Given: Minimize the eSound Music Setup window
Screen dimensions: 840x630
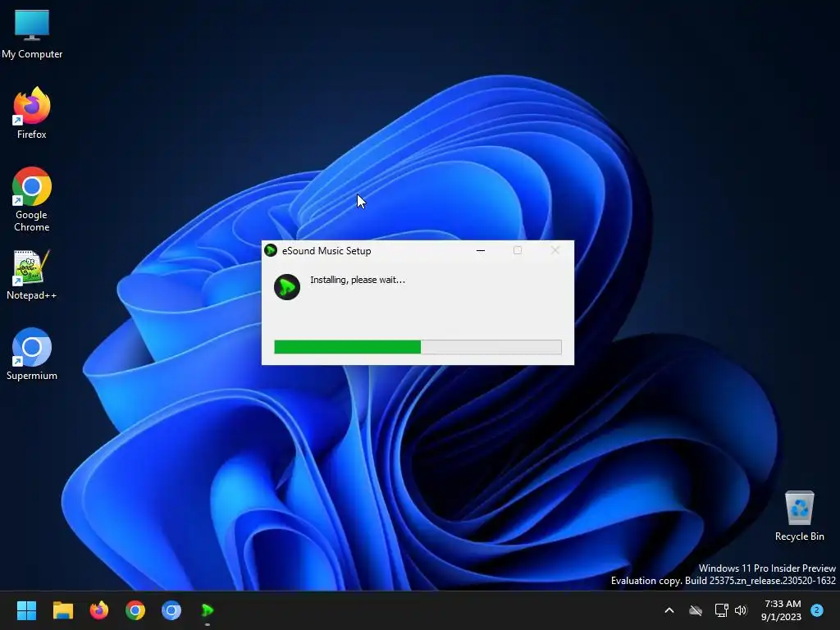Looking at the screenshot, I should click(x=481, y=250).
